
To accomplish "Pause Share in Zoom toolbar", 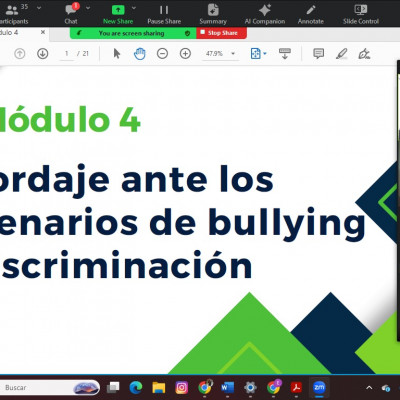I will (164, 14).
